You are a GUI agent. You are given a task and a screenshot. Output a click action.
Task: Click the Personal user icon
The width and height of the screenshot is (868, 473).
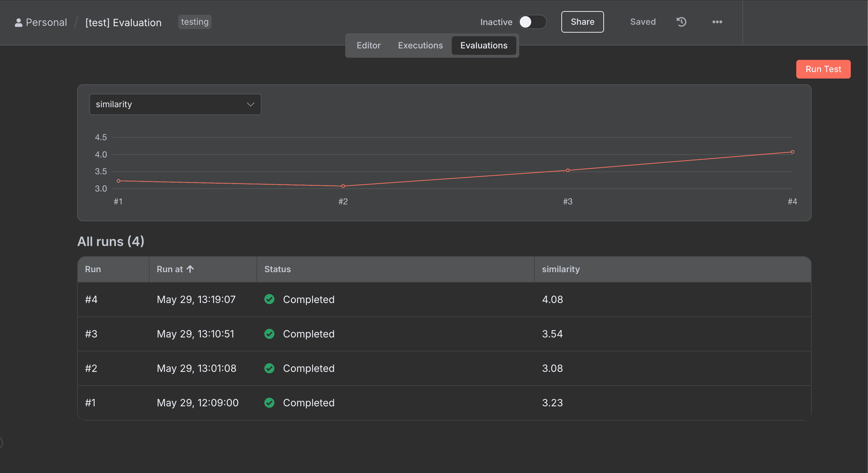pyautogui.click(x=18, y=23)
